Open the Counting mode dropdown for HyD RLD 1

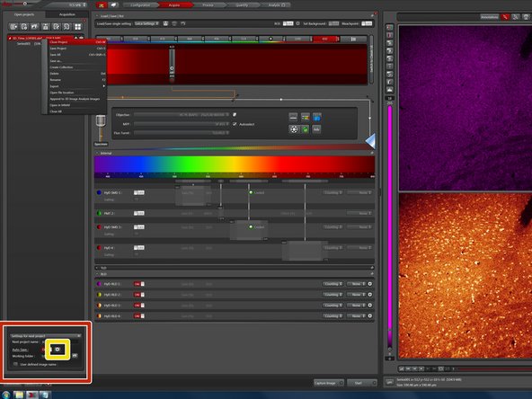tap(332, 284)
